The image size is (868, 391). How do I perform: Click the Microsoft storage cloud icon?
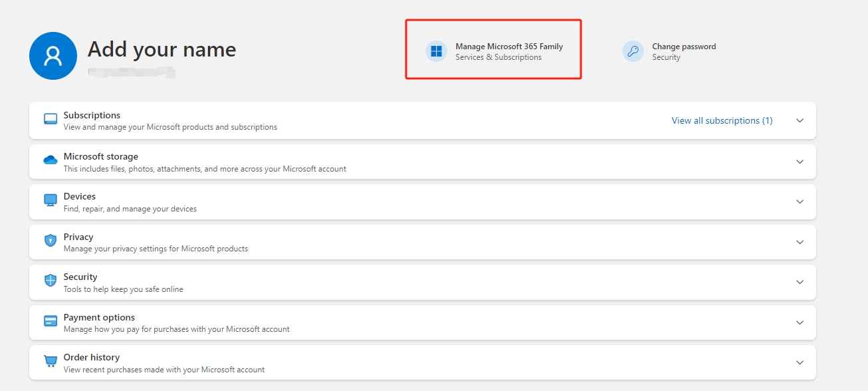pyautogui.click(x=51, y=160)
